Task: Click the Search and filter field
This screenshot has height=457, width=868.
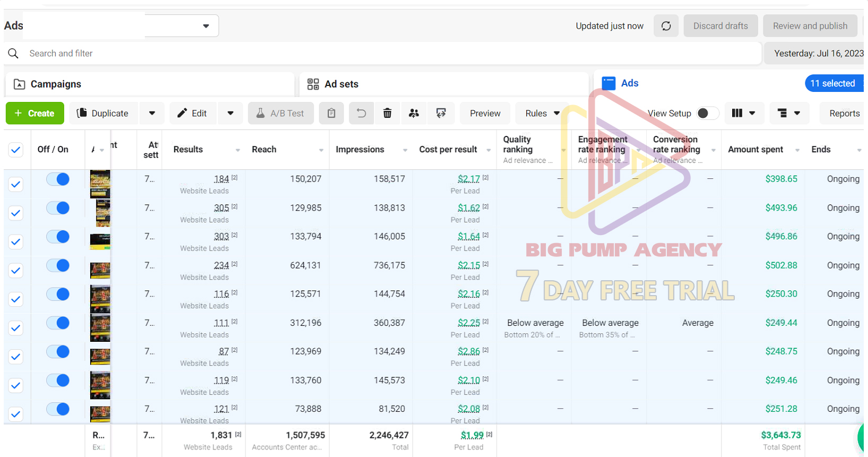Action: tap(382, 54)
